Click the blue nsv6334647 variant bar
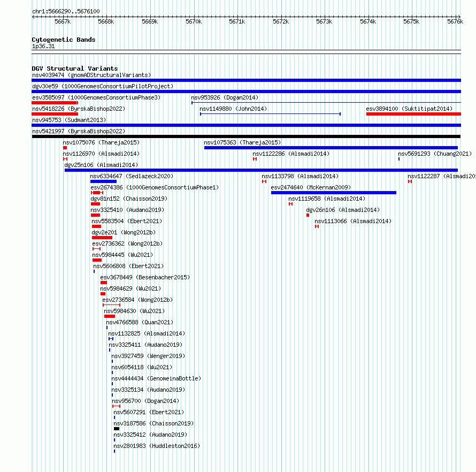 [x=103, y=181]
